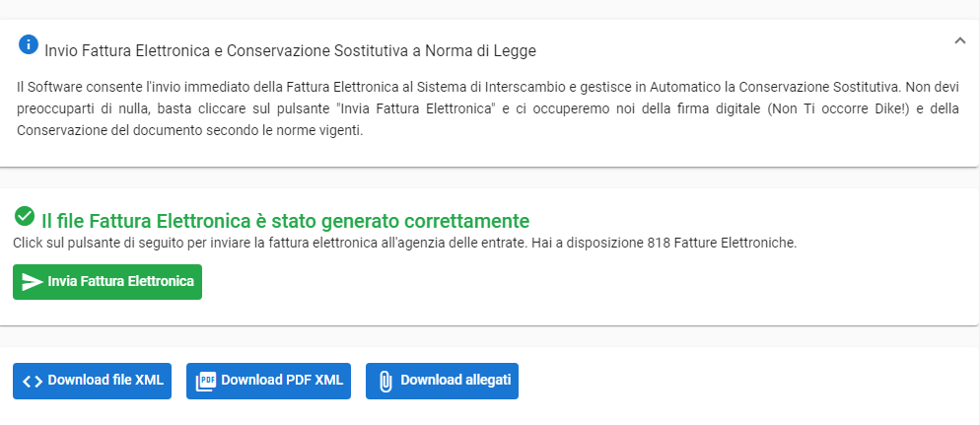The width and height of the screenshot is (980, 425).
Task: Download the XML file
Action: [92, 382]
